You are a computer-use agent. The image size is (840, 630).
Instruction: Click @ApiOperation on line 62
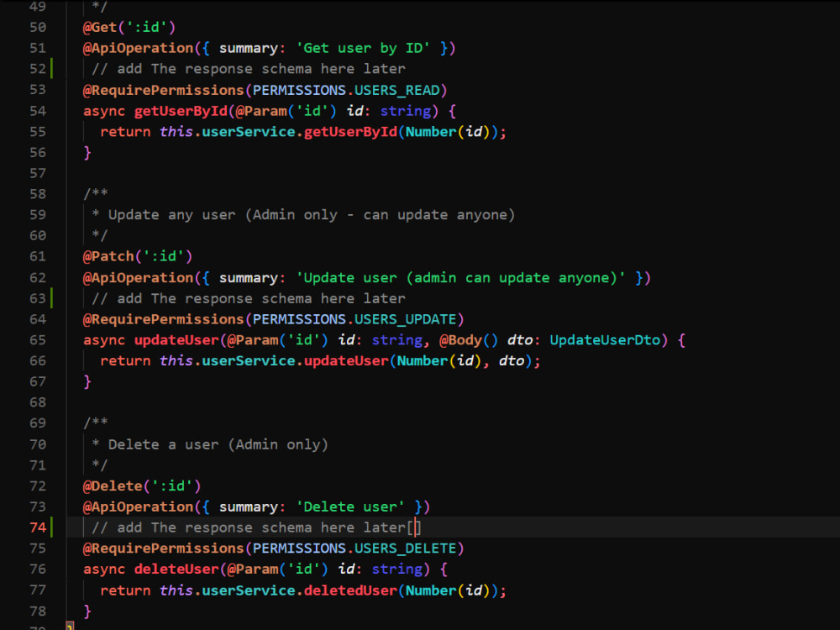pyautogui.click(x=139, y=277)
